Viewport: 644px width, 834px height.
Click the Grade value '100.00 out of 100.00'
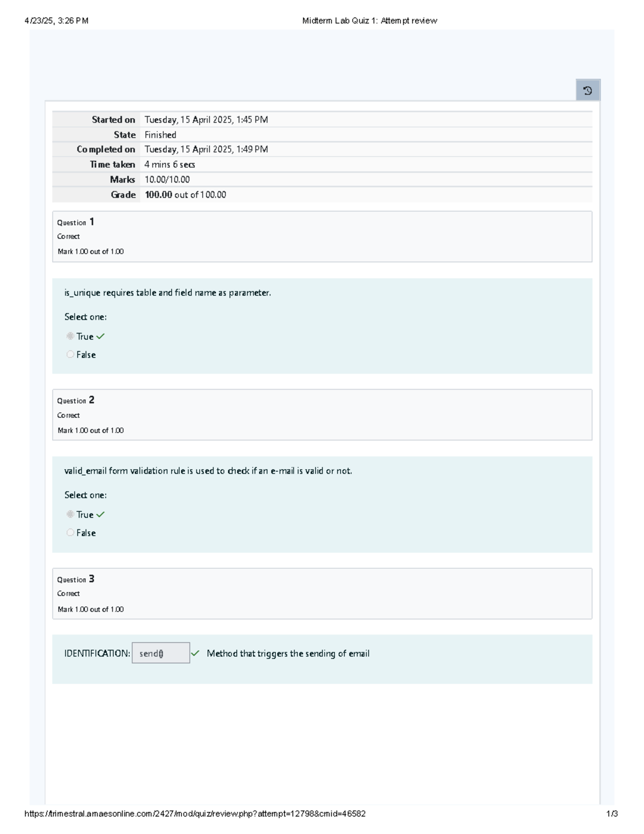point(185,194)
